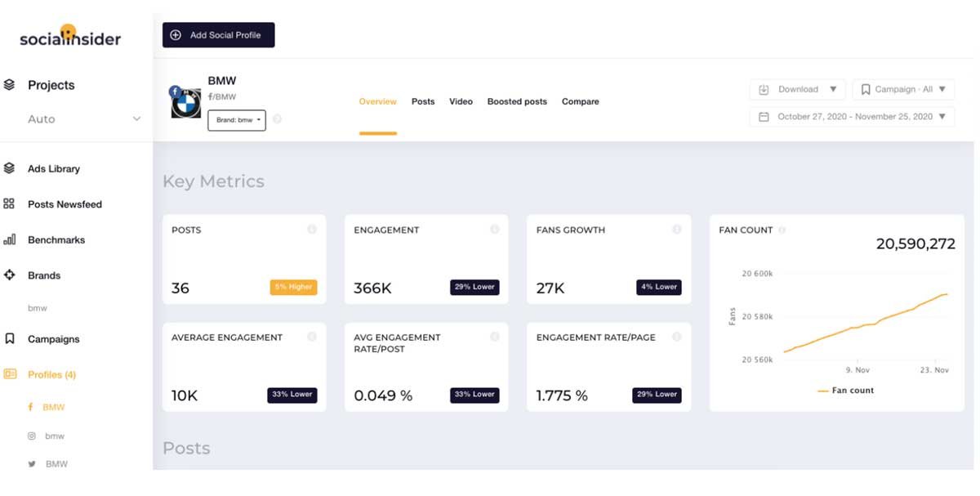
Task: Click the help icon next to Brand selector
Action: click(x=277, y=119)
